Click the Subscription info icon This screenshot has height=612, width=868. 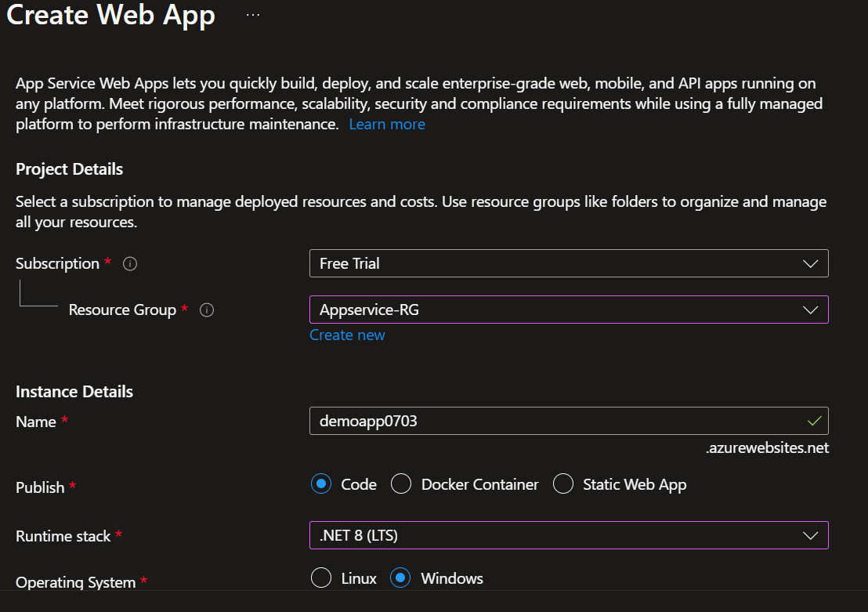point(130,263)
